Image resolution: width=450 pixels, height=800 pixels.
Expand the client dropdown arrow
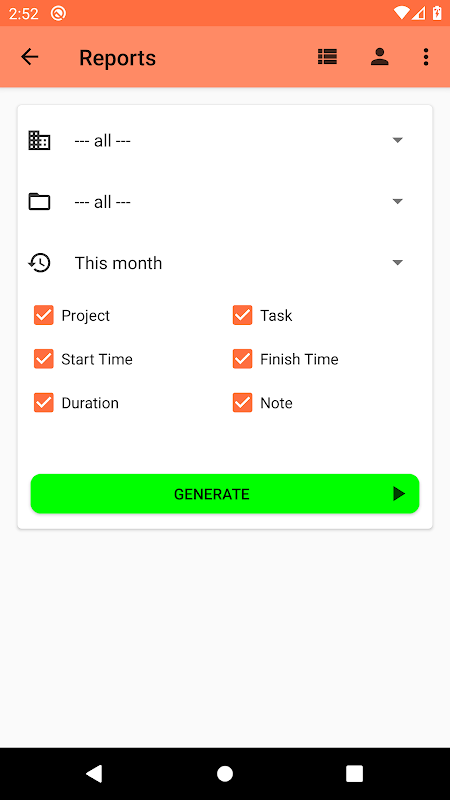397,140
